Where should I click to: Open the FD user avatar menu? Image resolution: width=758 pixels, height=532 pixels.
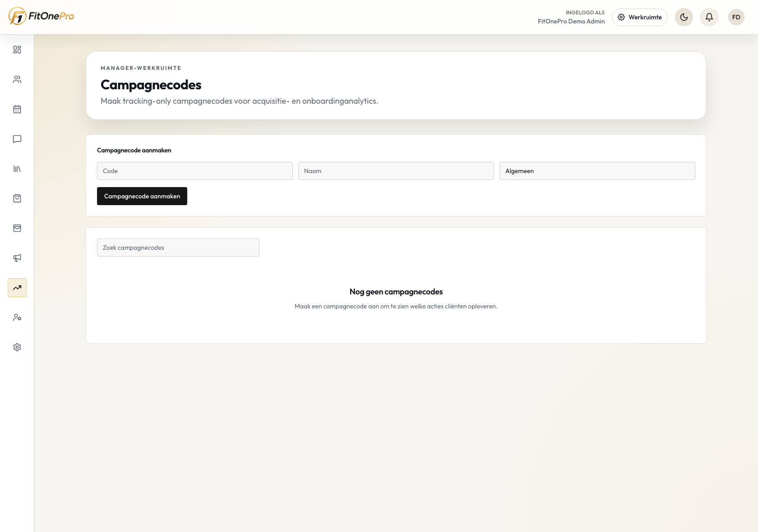(736, 17)
